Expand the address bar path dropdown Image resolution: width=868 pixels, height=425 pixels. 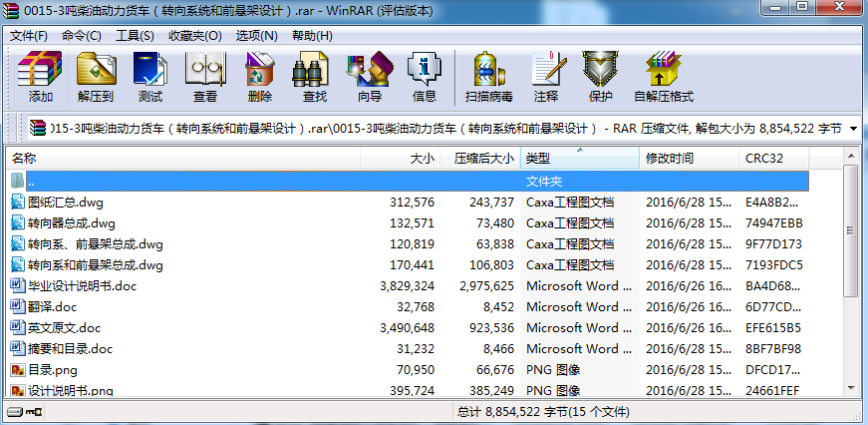[853, 129]
